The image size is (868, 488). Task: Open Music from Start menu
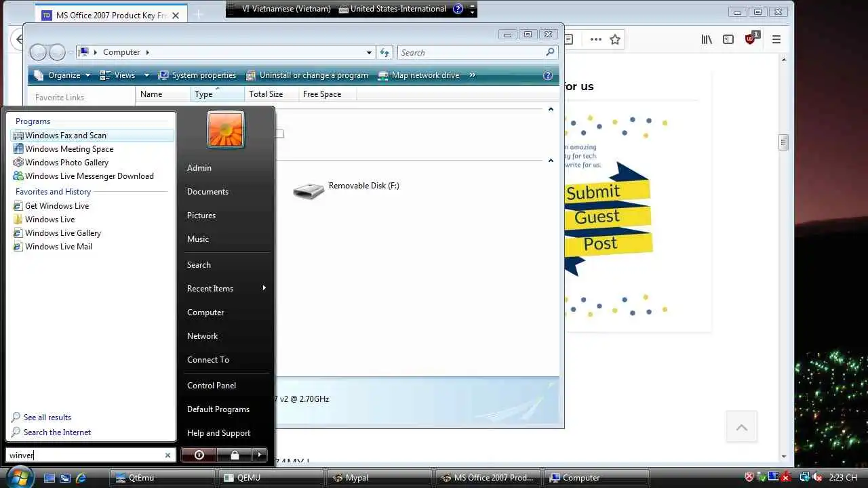click(198, 239)
